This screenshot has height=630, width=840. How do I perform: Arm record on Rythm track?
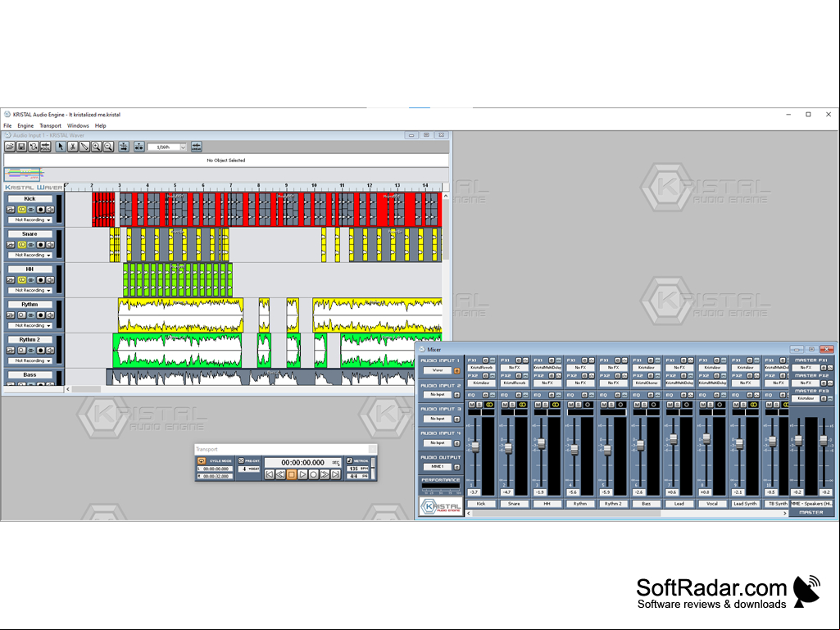click(x=40, y=315)
